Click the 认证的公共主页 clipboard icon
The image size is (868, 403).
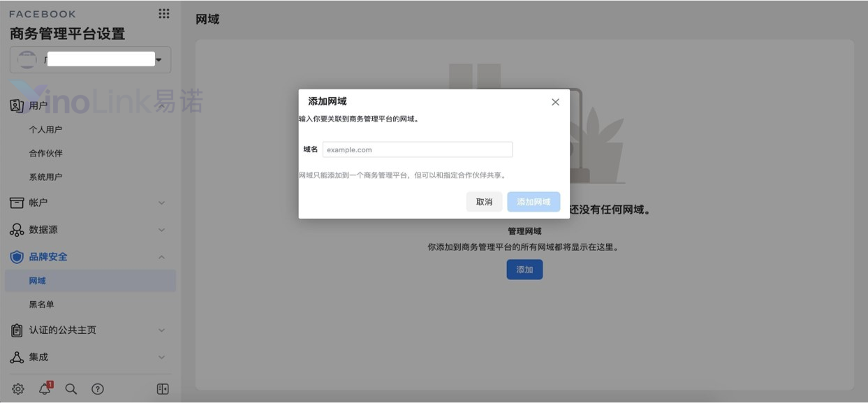(17, 330)
